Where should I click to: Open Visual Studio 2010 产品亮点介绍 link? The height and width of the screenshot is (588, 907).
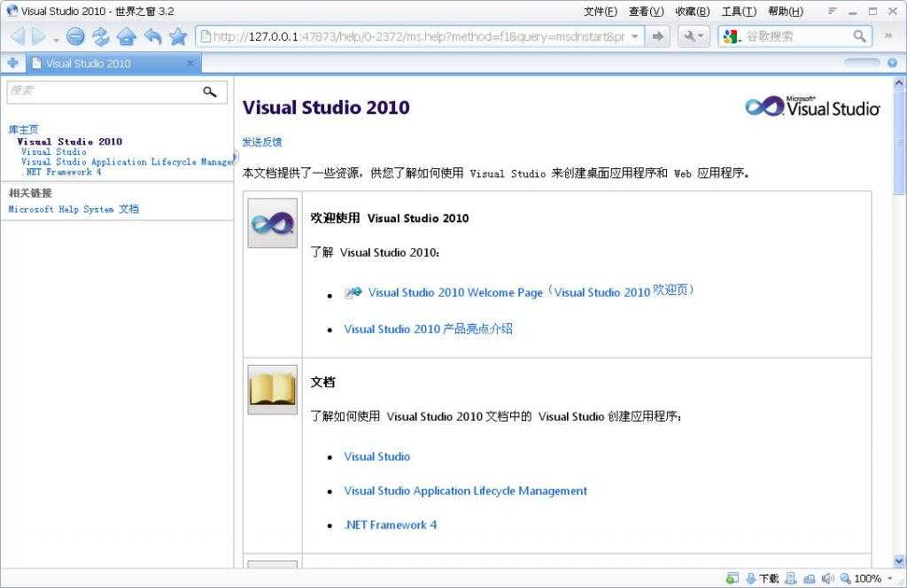tap(428, 329)
